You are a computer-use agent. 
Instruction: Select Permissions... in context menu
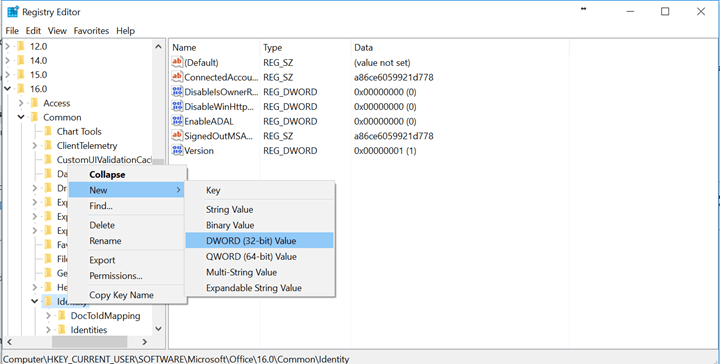116,275
